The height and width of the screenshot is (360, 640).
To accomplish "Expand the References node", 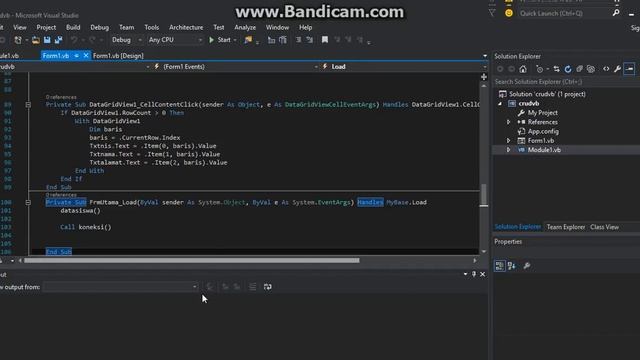I will (x=509, y=122).
